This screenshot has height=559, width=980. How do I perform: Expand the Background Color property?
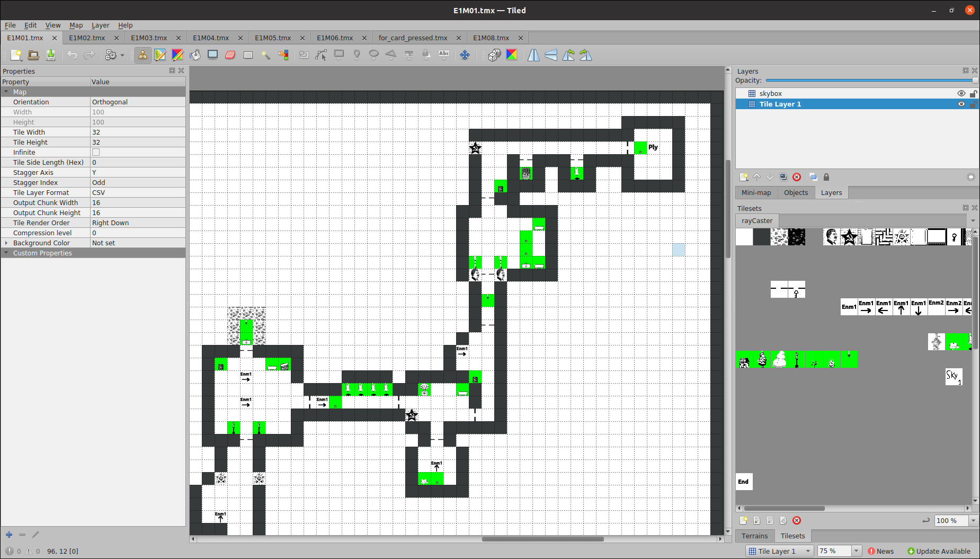coord(6,243)
